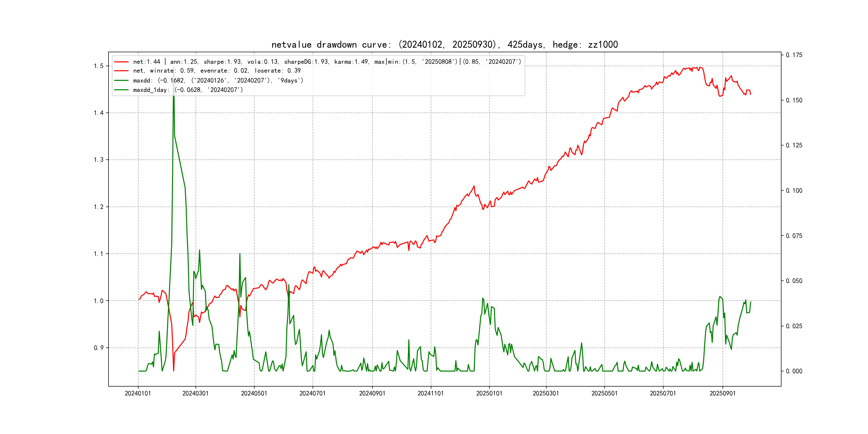
Task: Click the green maxdd legend line swatch
Action: click(121, 81)
